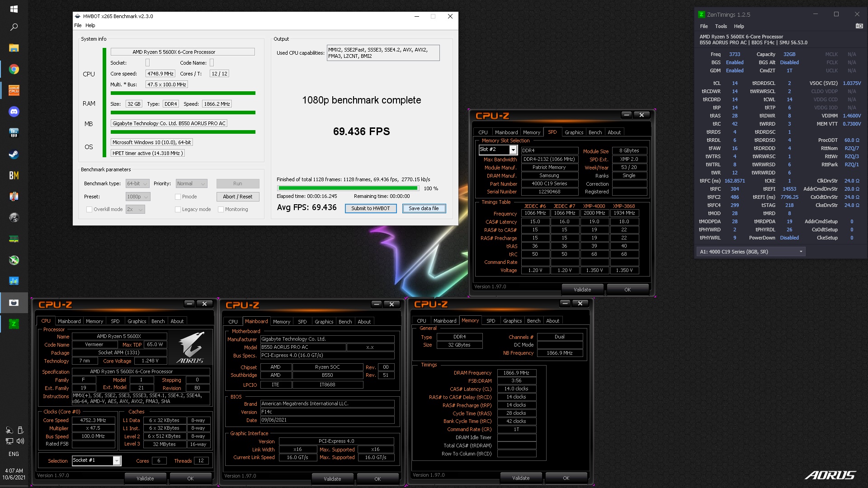Expand the Preset 1080p dropdown
This screenshot has width=868, height=488.
(138, 197)
